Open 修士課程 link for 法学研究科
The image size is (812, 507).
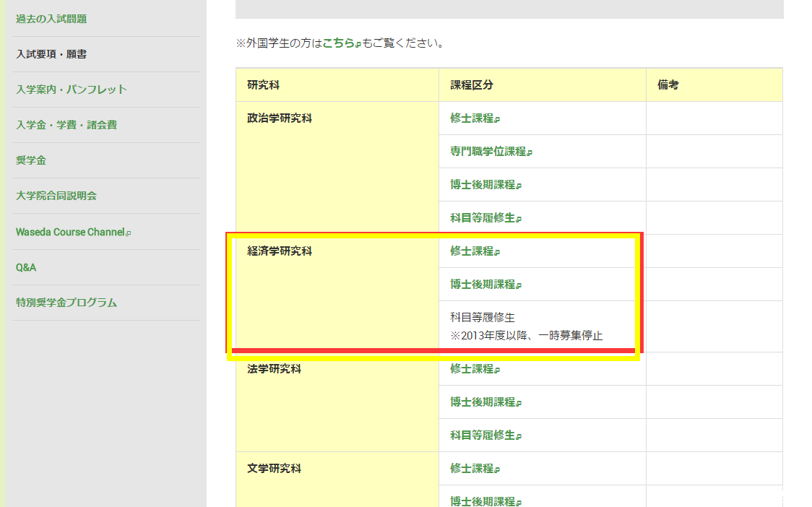point(472,369)
